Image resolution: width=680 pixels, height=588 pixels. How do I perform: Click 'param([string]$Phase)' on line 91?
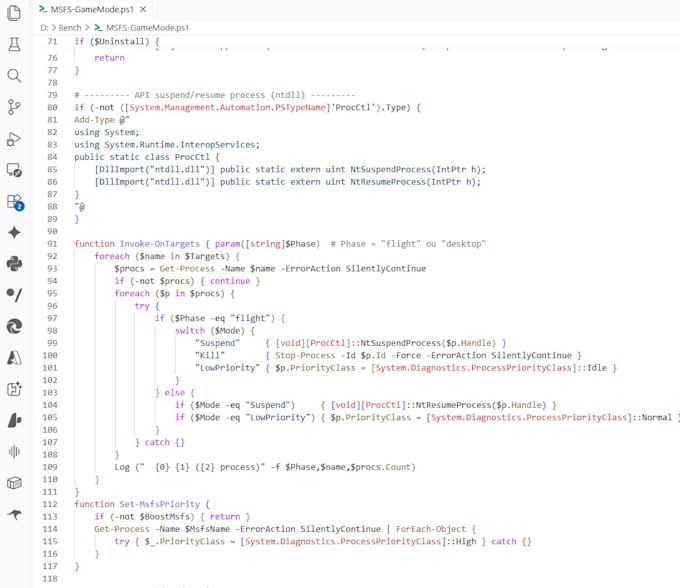click(267, 244)
